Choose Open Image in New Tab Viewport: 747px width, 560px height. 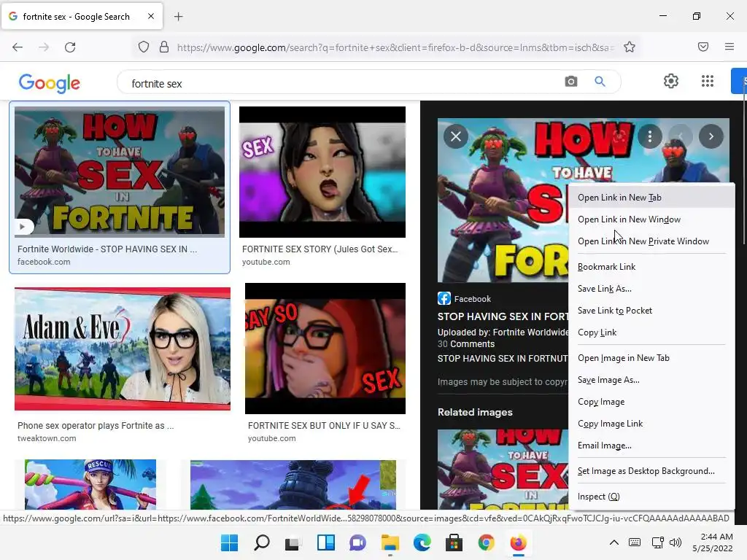coord(651,357)
